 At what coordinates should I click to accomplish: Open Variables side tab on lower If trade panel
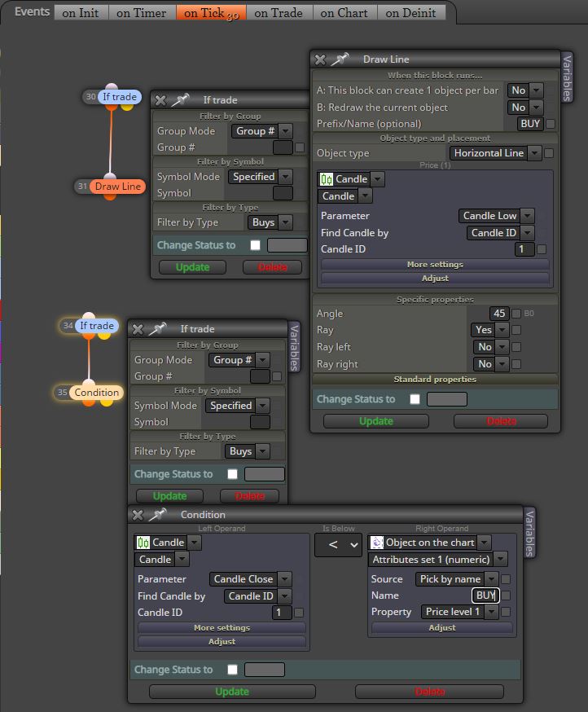point(294,348)
